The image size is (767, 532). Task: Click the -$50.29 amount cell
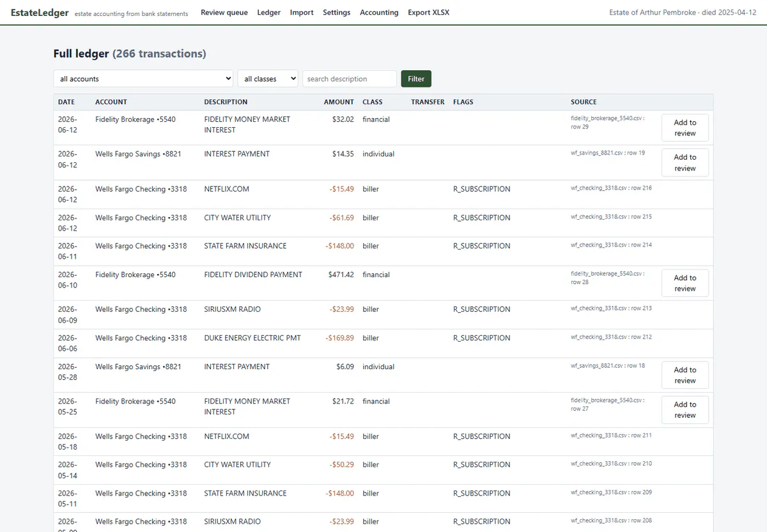click(x=342, y=464)
